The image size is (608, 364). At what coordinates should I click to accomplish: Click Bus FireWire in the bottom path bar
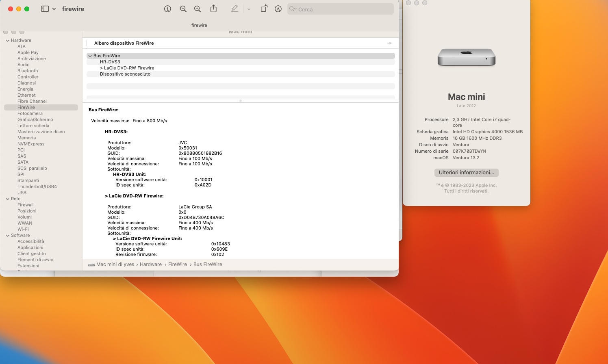[208, 264]
